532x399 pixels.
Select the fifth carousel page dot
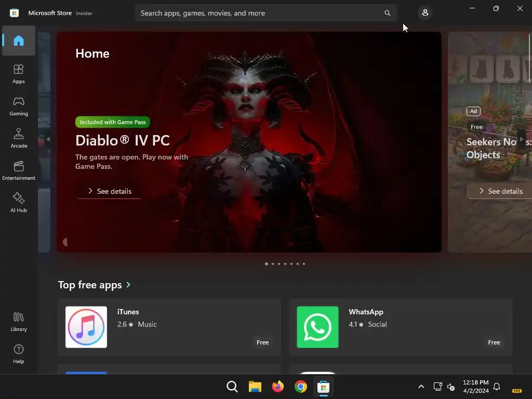291,264
